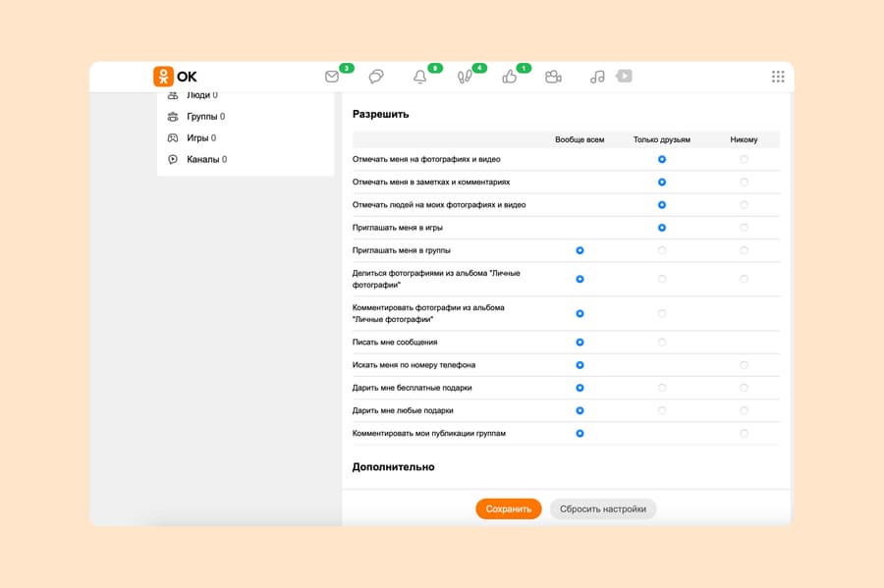Click the Дополнительно section heading
The height and width of the screenshot is (588, 884).
tap(393, 467)
